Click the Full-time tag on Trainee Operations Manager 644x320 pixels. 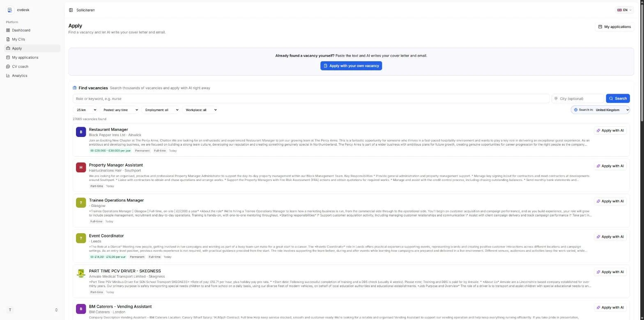(x=96, y=222)
